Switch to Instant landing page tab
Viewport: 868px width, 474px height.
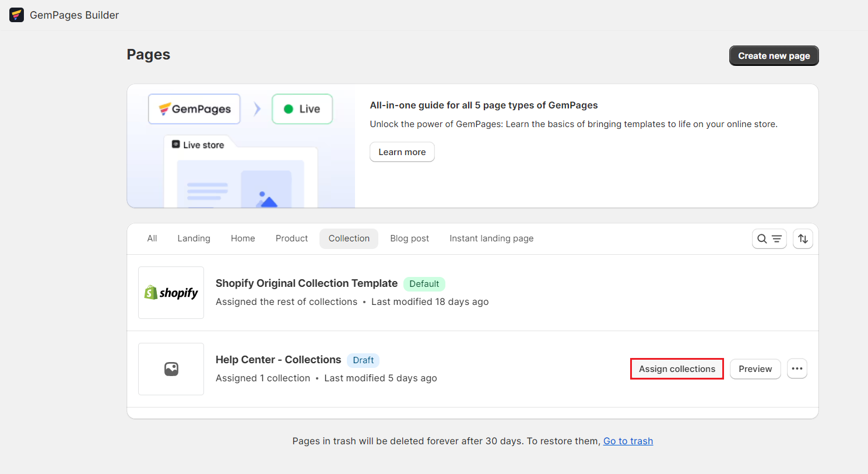pyautogui.click(x=491, y=238)
